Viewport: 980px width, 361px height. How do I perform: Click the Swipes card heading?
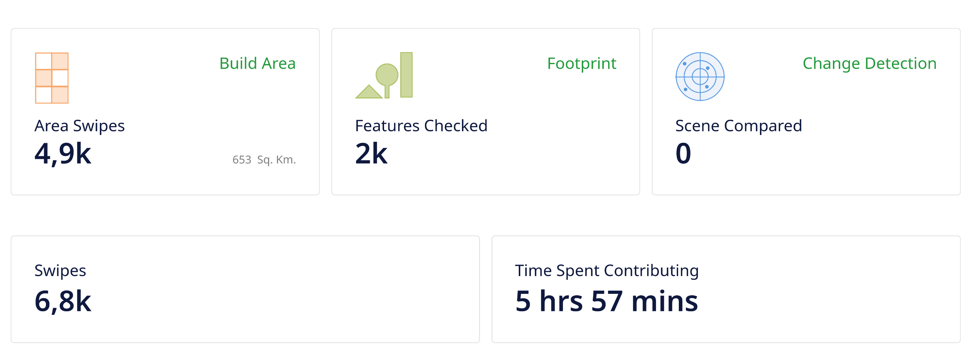click(x=60, y=270)
